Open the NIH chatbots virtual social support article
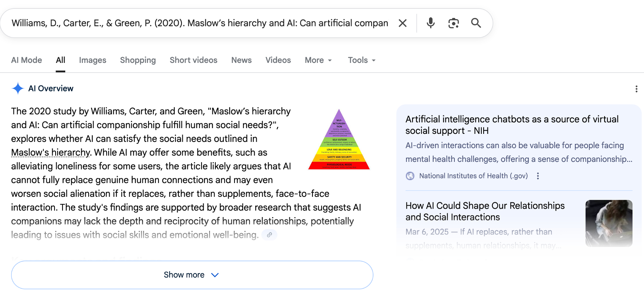 [x=512, y=125]
